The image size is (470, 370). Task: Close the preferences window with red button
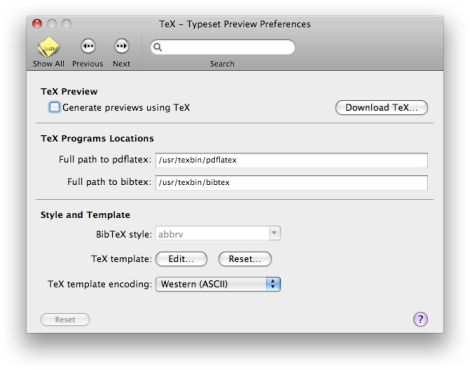[37, 24]
